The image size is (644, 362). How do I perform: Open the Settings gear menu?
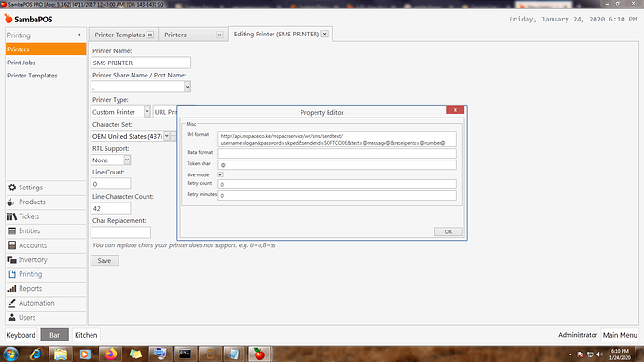[12, 188]
